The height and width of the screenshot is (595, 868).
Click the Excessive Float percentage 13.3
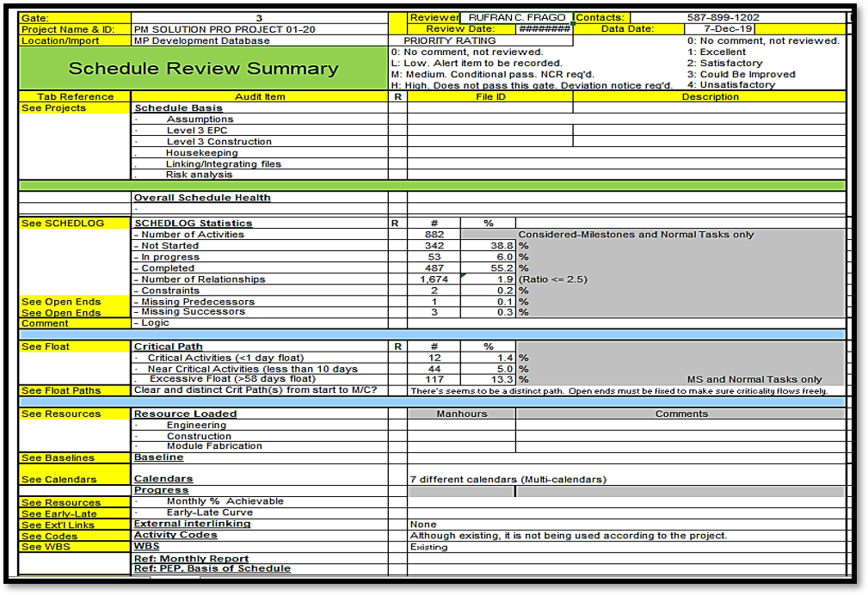point(489,380)
